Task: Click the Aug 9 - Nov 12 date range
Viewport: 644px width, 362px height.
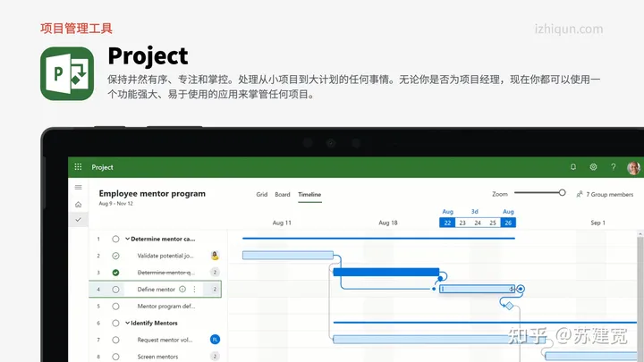Action: pos(115,203)
